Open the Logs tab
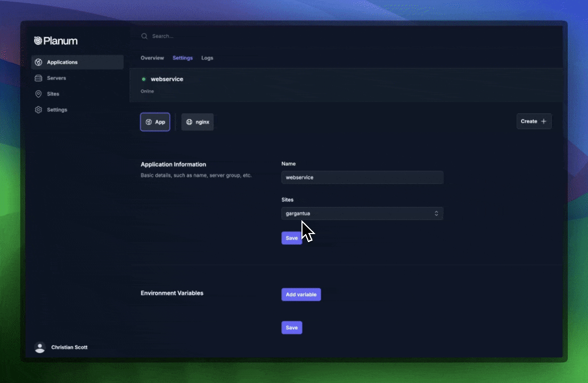The height and width of the screenshot is (383, 588). (x=207, y=58)
